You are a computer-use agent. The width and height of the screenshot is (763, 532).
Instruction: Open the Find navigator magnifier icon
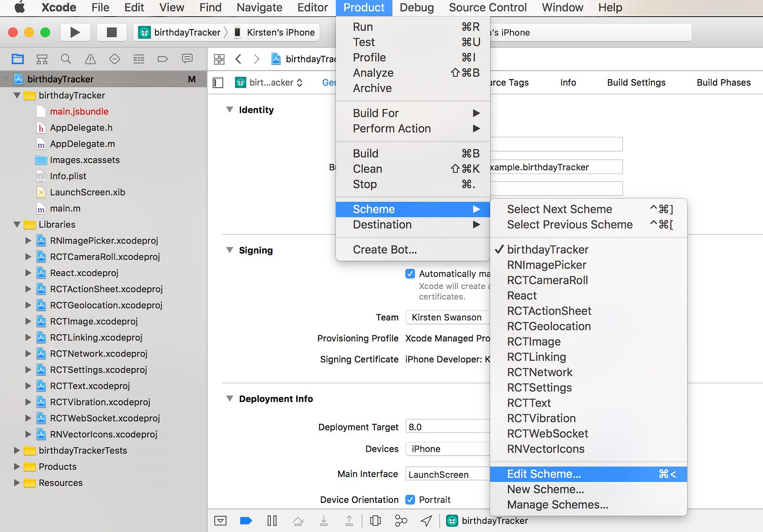(x=66, y=59)
